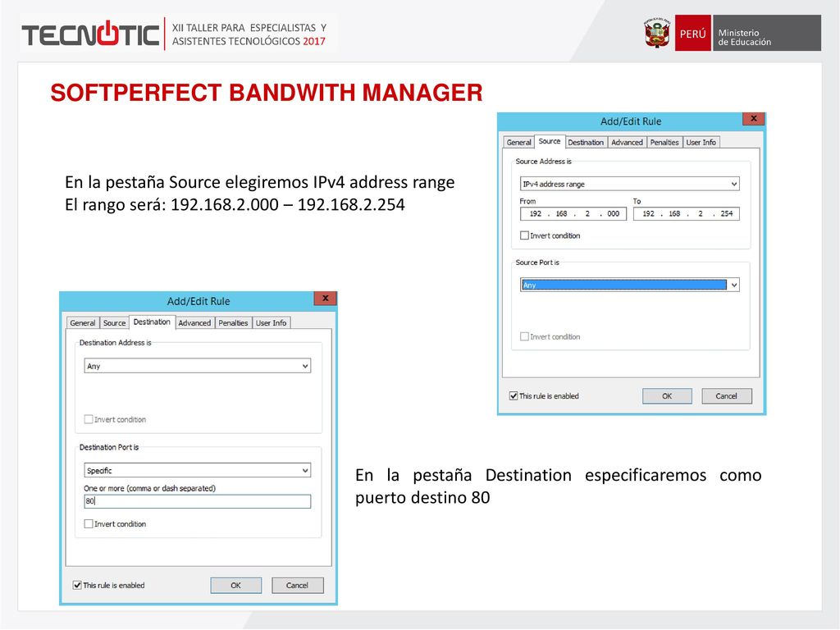
Task: Click 'One or more (comma or dash separated)' label
Action: (149, 489)
